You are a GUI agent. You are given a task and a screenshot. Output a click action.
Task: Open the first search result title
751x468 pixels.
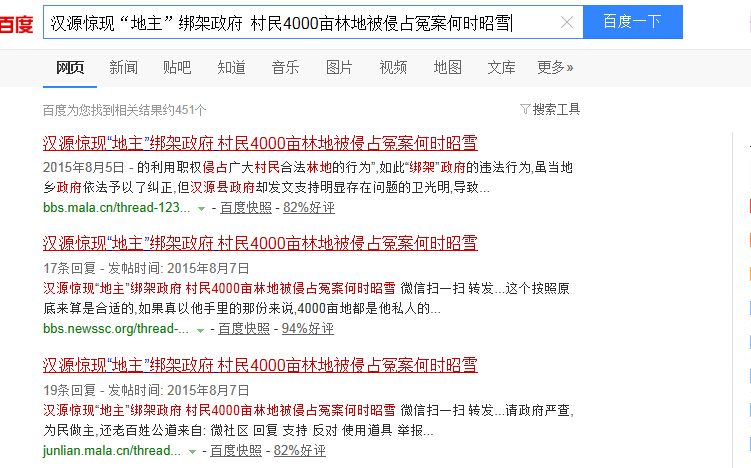[x=260, y=141]
